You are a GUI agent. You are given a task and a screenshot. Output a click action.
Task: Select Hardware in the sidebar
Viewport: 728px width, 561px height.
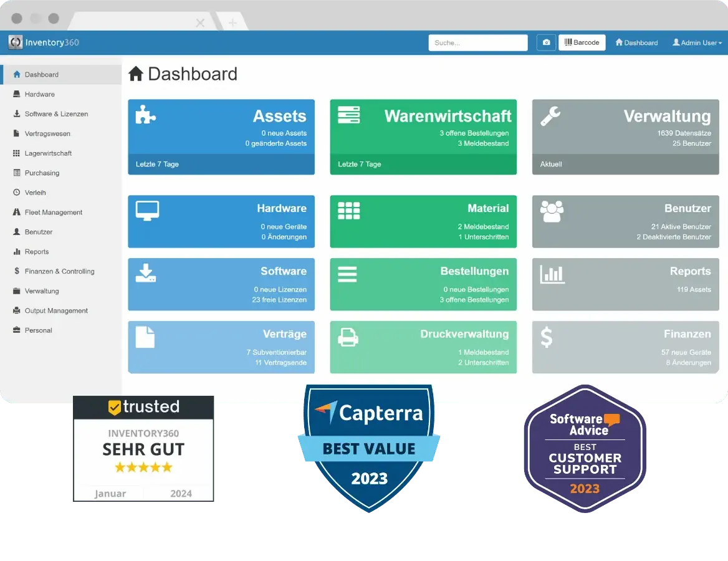[39, 94]
